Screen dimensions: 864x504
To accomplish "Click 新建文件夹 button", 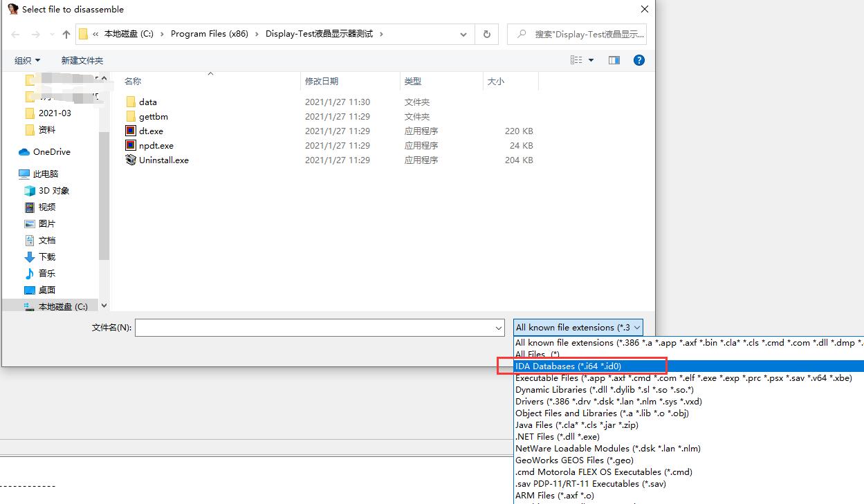I will click(x=82, y=60).
